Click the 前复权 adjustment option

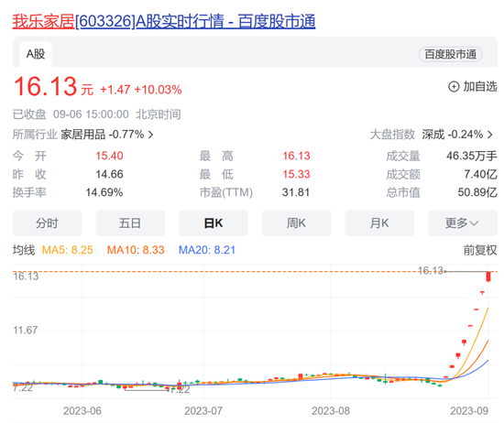tap(480, 250)
